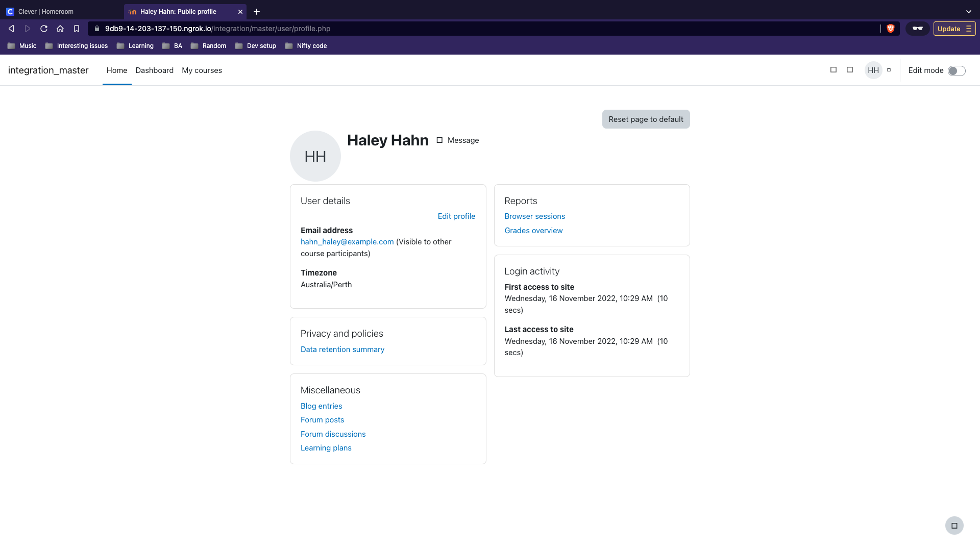Open the Music bookmarks folder
This screenshot has width=980, height=551.
(22, 46)
